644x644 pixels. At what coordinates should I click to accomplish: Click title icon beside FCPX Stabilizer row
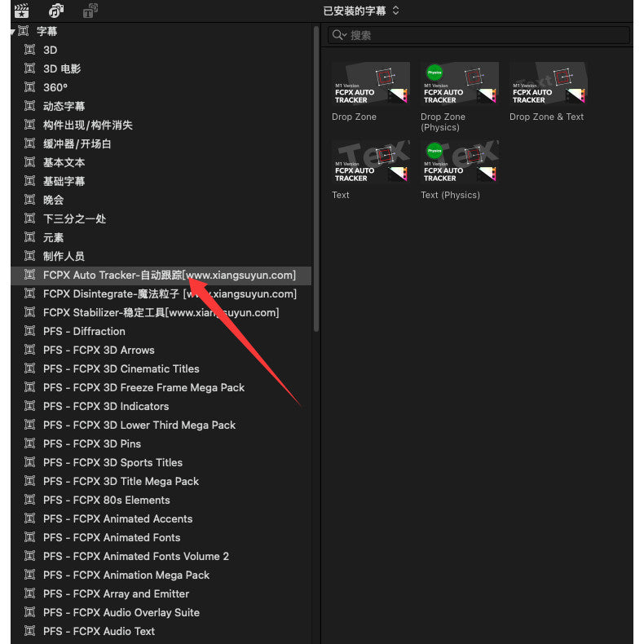(29, 312)
